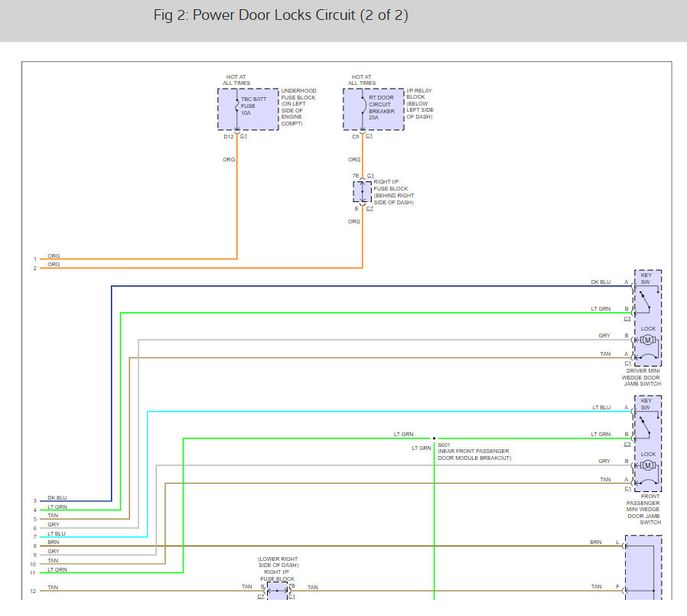Click the Right I/P Fuse Block connector box

(363, 192)
